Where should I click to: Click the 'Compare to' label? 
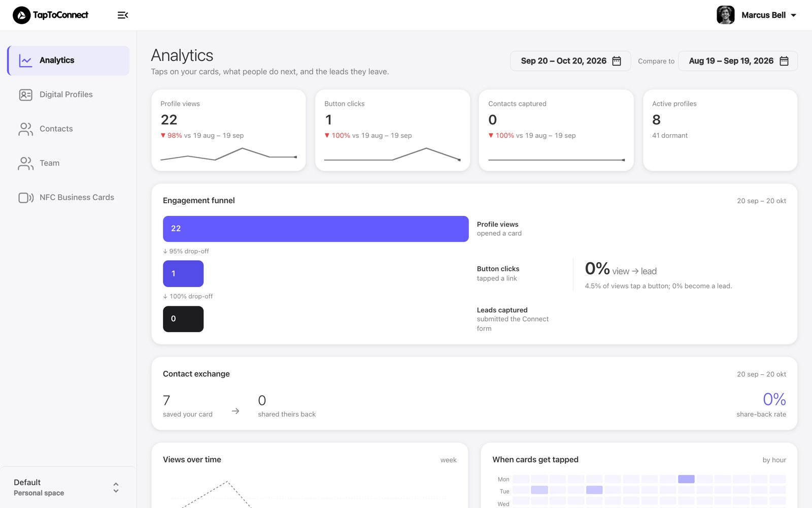tap(656, 61)
